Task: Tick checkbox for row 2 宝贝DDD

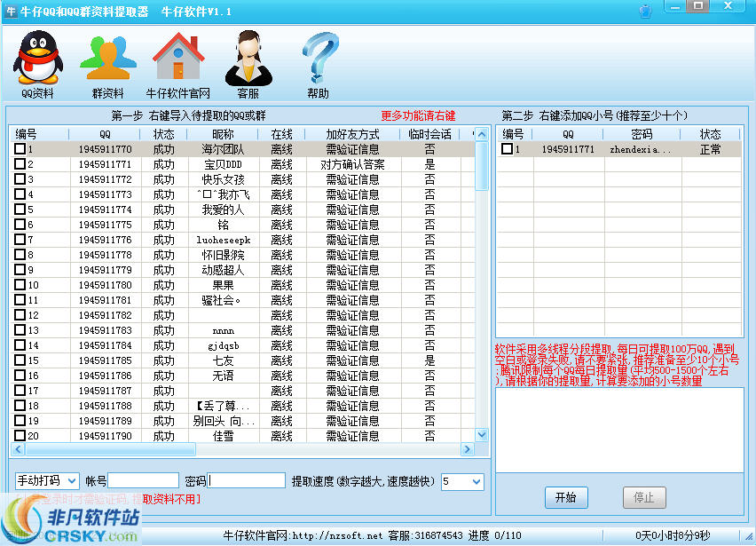Action: [20, 164]
